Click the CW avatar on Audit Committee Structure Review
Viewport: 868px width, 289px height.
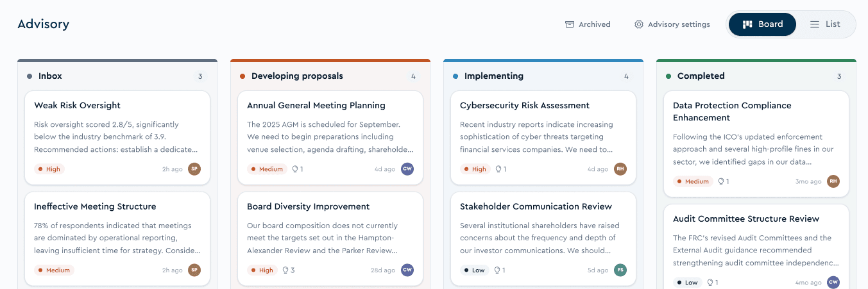(x=833, y=283)
